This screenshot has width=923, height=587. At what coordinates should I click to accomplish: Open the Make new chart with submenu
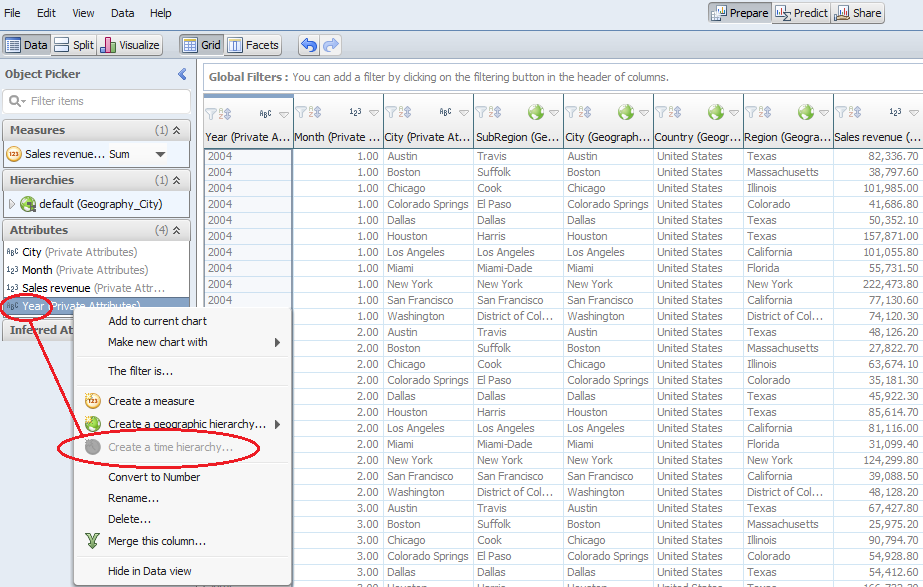[183, 343]
